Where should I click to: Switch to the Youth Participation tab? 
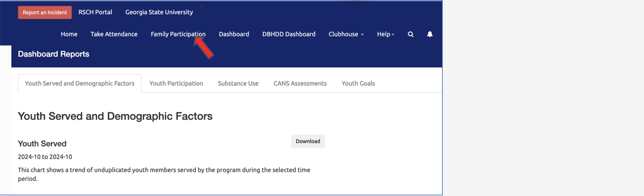pos(176,83)
